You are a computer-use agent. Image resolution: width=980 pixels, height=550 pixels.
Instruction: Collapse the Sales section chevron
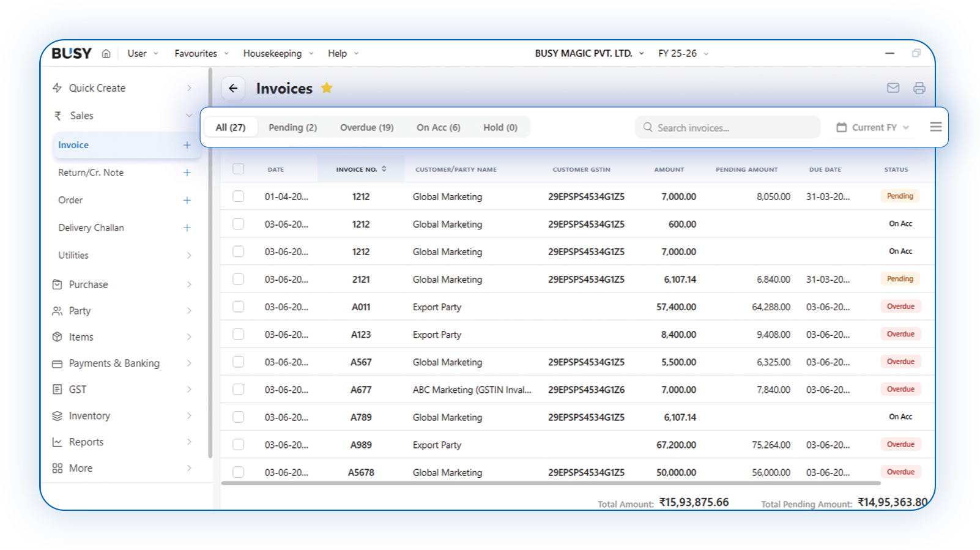coord(189,116)
